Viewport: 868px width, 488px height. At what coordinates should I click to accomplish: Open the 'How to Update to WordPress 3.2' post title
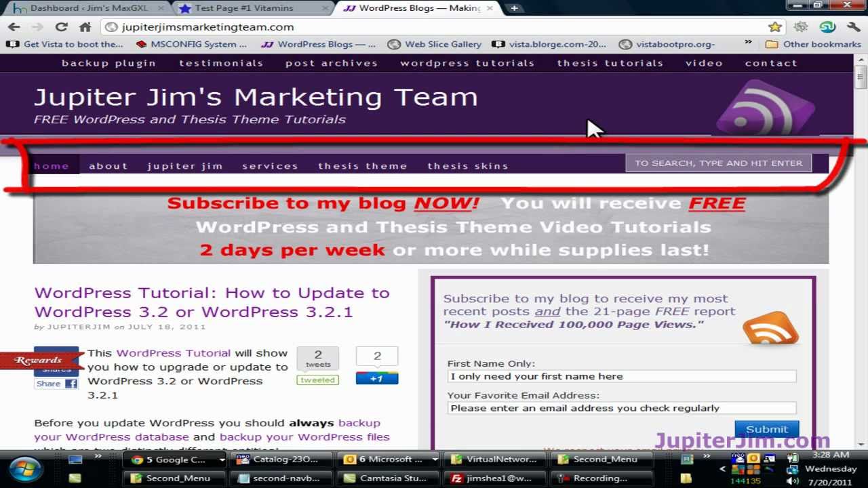(x=212, y=302)
